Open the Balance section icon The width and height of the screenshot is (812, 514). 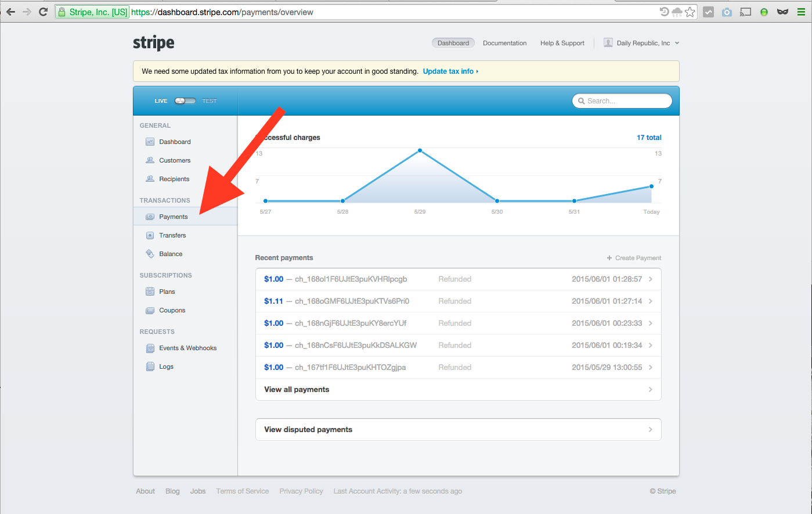(150, 254)
